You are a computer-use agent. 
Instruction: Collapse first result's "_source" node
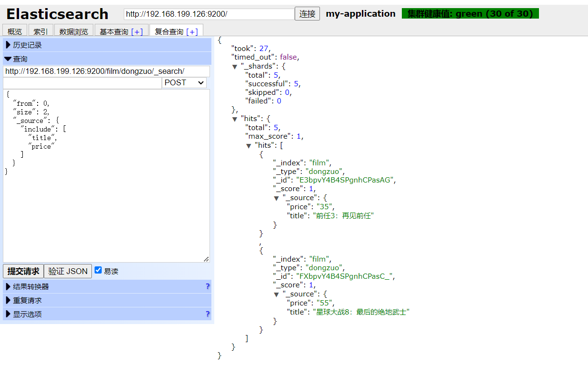[x=276, y=198]
